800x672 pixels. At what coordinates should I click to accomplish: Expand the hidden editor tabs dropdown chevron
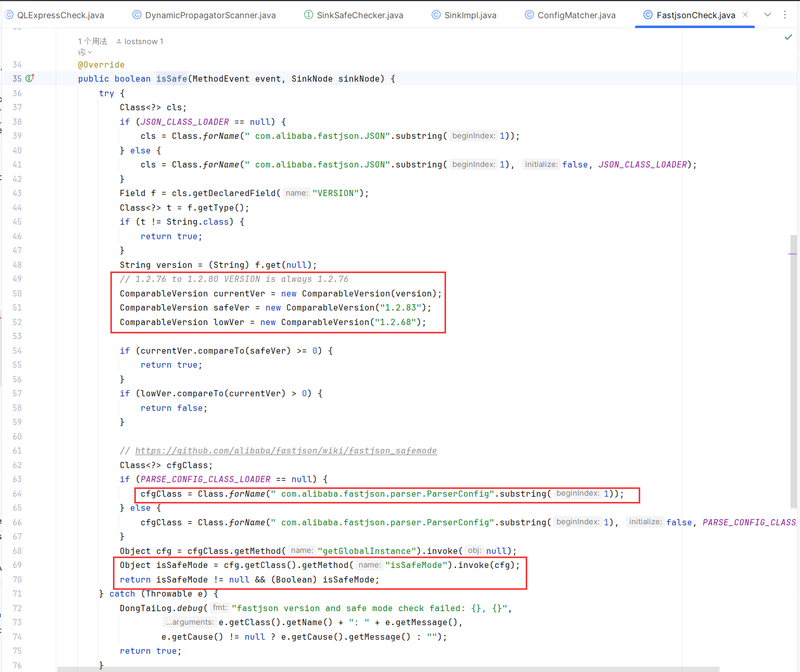point(767,15)
